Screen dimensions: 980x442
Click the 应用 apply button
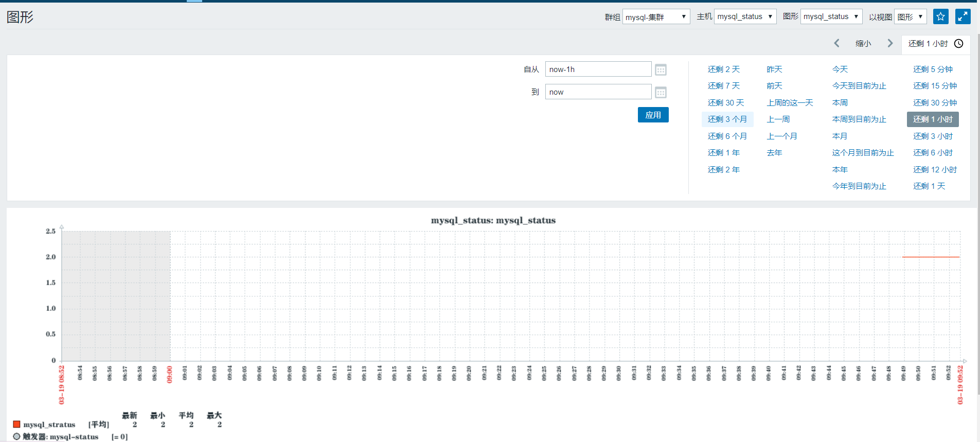tap(653, 115)
